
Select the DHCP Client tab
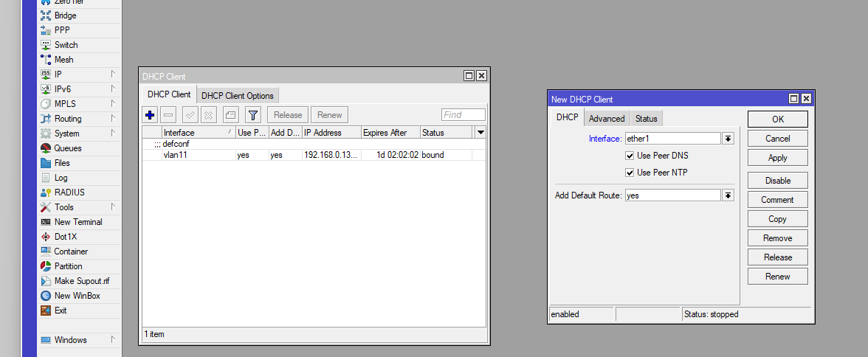tap(169, 94)
